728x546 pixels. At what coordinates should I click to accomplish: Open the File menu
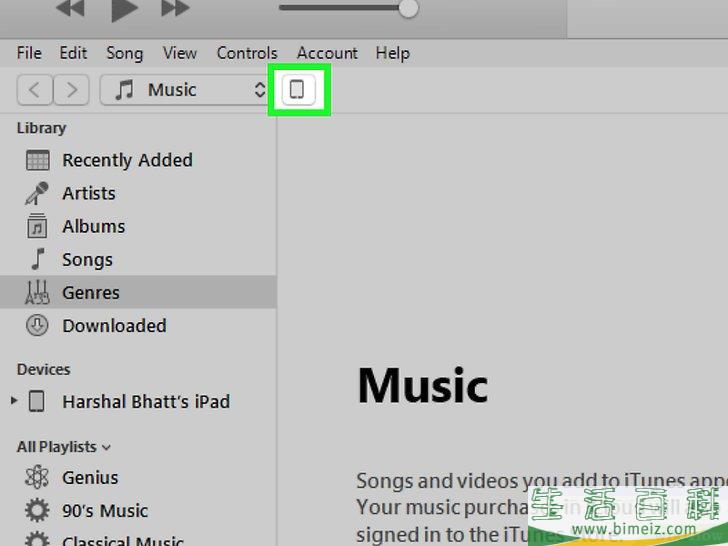tap(29, 53)
